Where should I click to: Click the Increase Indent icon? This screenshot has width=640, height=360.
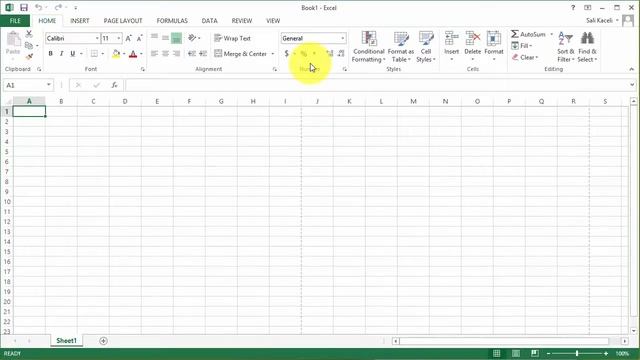(203, 53)
